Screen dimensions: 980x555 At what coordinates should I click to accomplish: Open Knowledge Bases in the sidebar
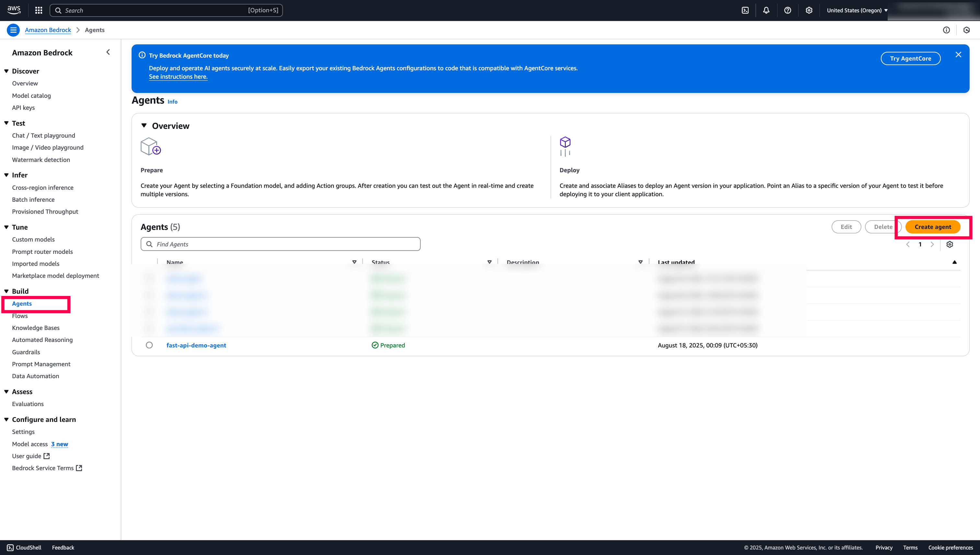pos(35,328)
